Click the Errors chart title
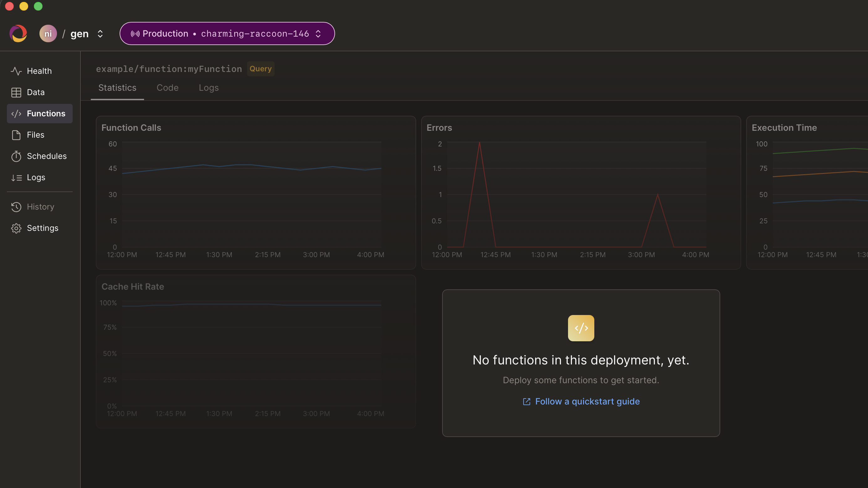This screenshot has width=868, height=488. 439,128
